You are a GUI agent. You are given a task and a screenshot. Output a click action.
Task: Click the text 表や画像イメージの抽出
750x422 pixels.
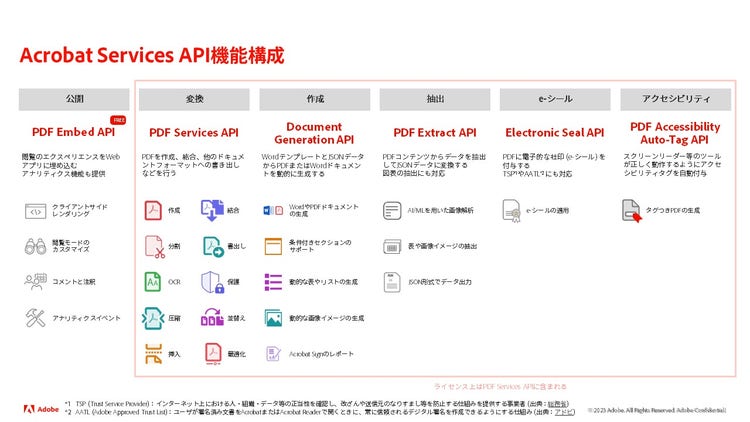click(442, 246)
